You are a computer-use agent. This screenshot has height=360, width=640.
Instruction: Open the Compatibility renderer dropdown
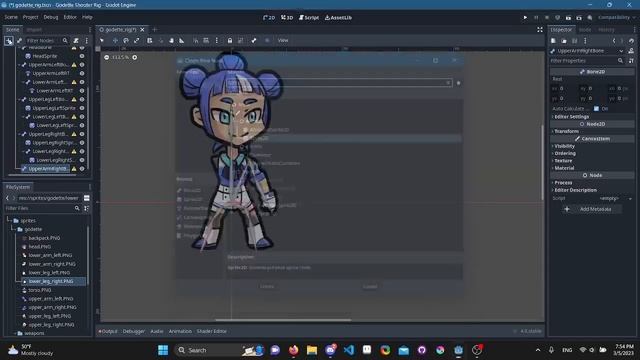616,18
